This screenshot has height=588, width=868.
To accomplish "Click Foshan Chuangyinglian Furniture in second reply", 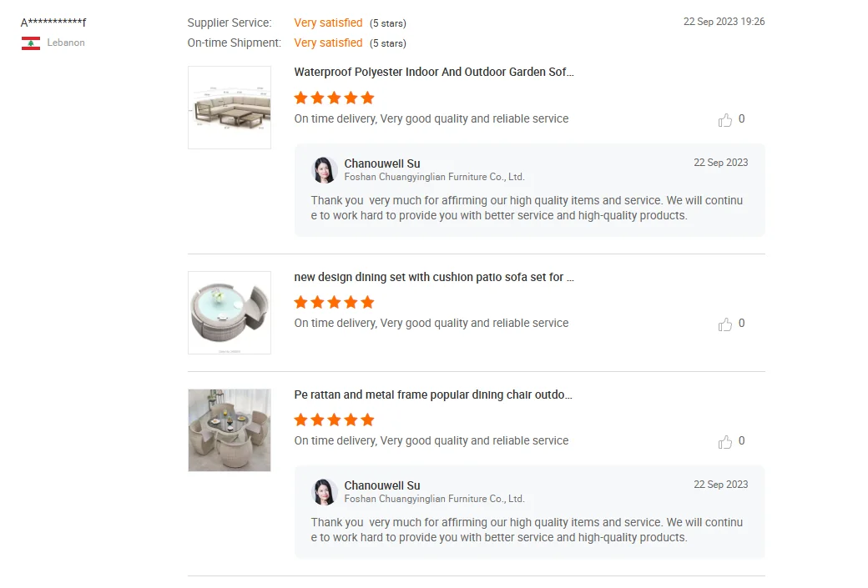I will pos(434,499).
